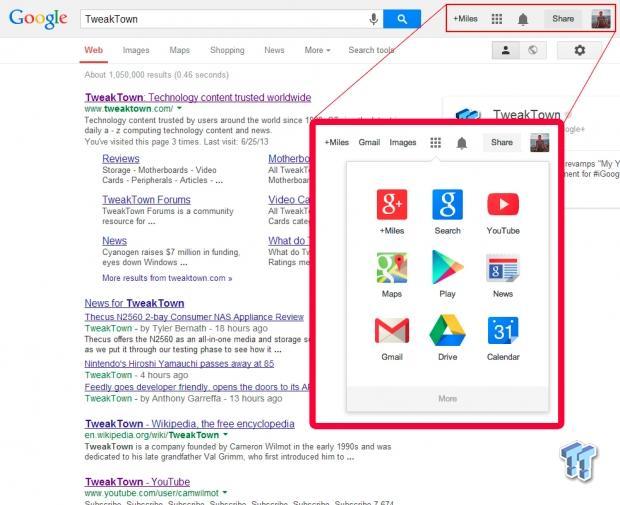
Task: Click More results from tweaktown.com
Action: pyautogui.click(x=167, y=278)
